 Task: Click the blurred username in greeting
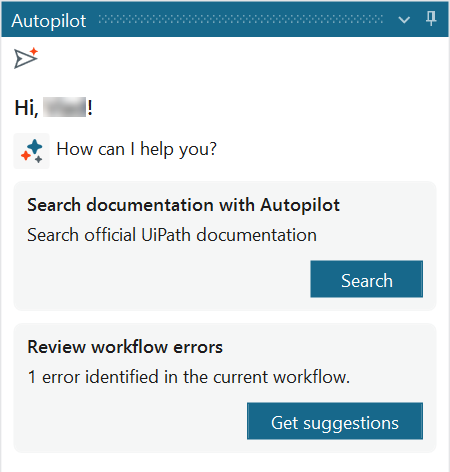[x=65, y=107]
